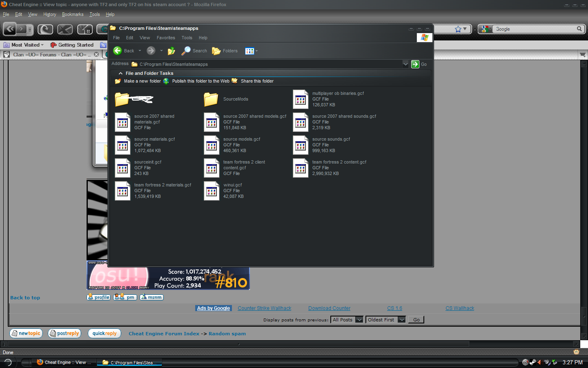588x368 pixels.
Task: Select multiplayer ob binaries.gcf file icon
Action: [301, 99]
